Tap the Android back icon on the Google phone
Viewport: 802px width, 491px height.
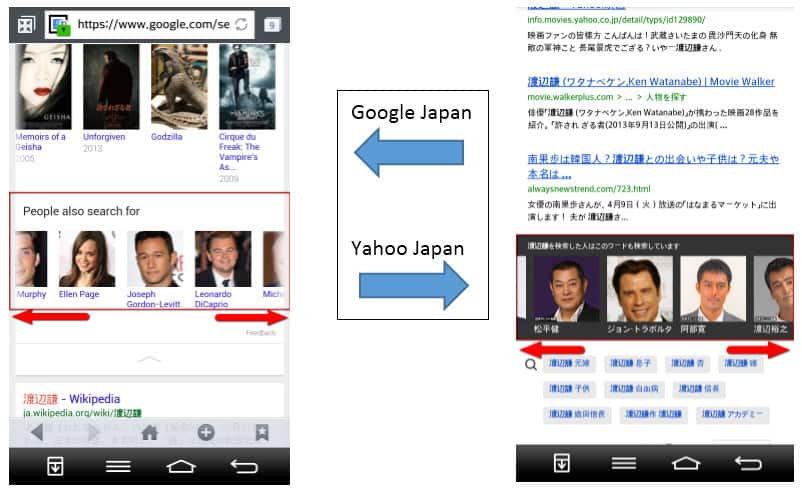coord(244,466)
